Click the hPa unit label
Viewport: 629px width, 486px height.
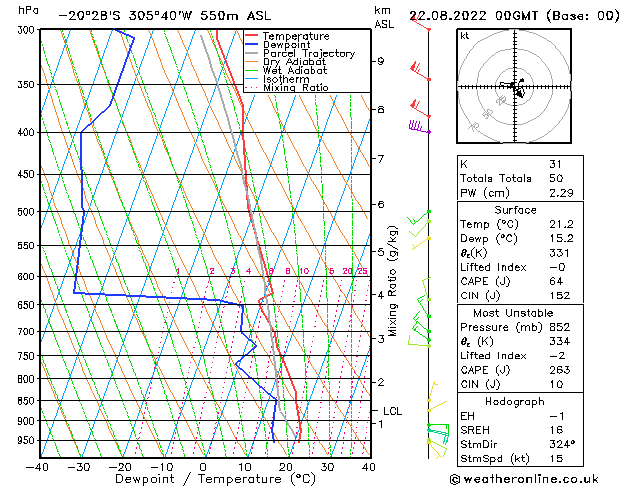(x=29, y=10)
